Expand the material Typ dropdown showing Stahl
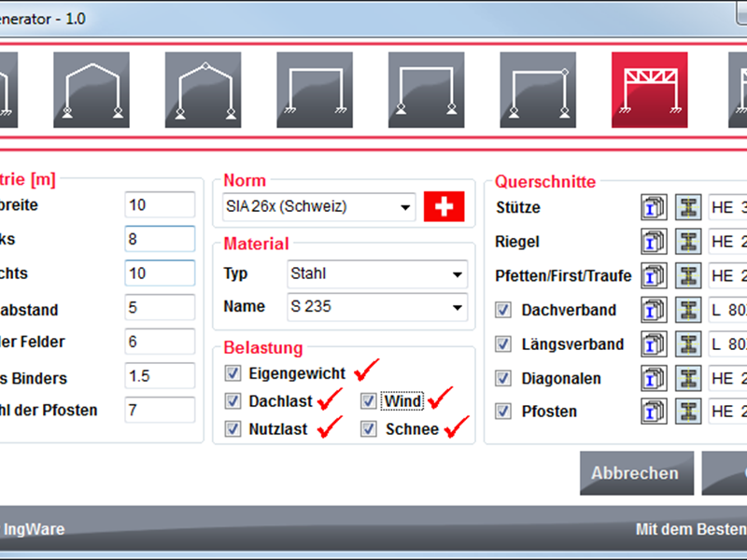The height and width of the screenshot is (560, 747). coord(376,274)
